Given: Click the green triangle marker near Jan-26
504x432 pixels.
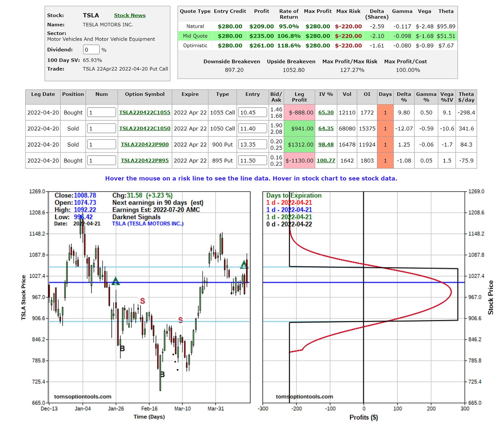Looking at the screenshot, I should [x=116, y=281].
